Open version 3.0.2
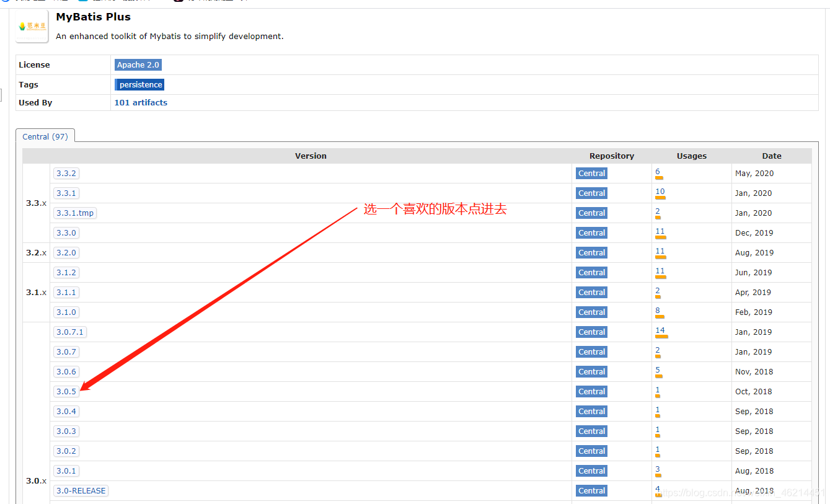 pyautogui.click(x=66, y=451)
